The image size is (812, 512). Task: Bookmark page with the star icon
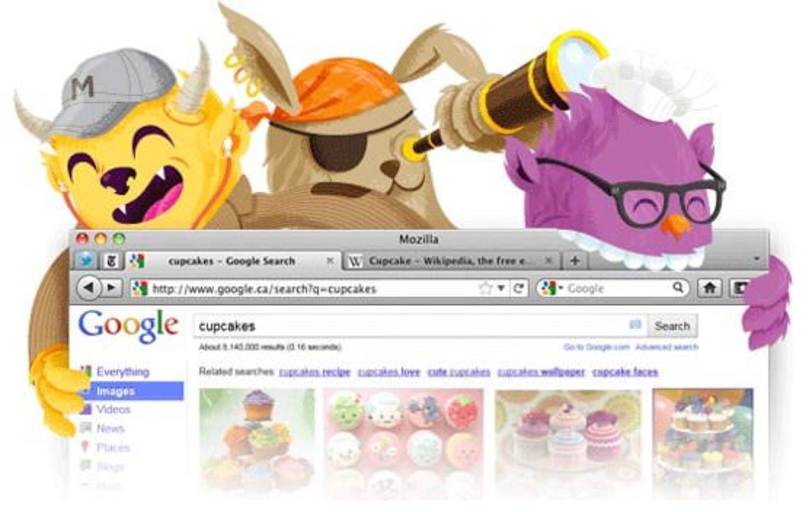point(486,288)
